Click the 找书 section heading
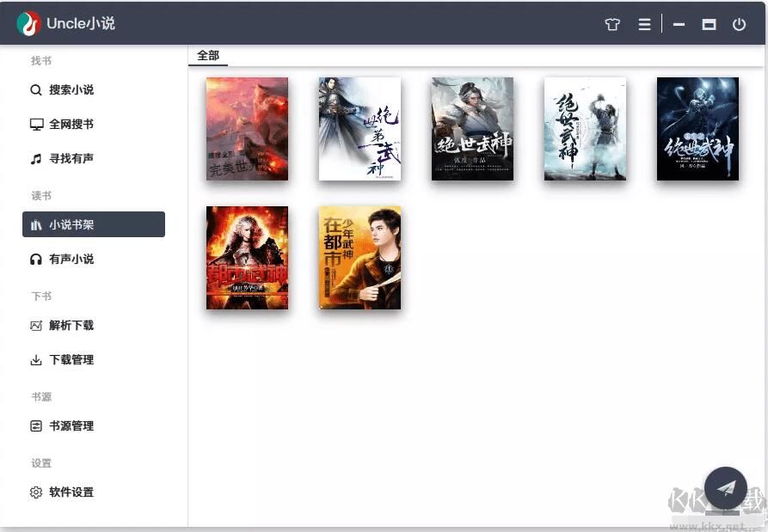This screenshot has width=768, height=532. (41, 61)
